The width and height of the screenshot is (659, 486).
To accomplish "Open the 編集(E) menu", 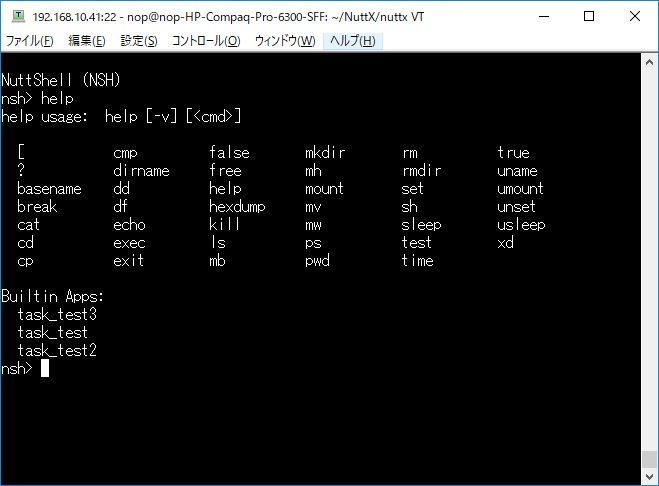I will (x=87, y=41).
